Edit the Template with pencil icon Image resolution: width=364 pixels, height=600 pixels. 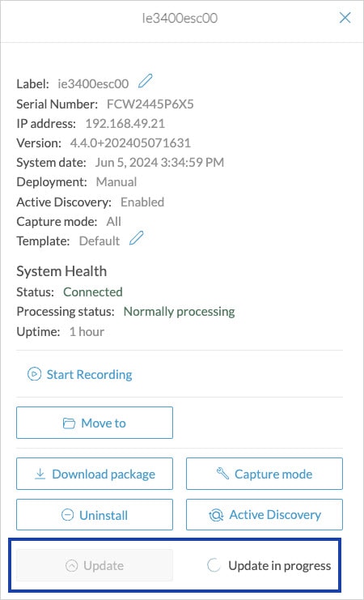tap(136, 238)
